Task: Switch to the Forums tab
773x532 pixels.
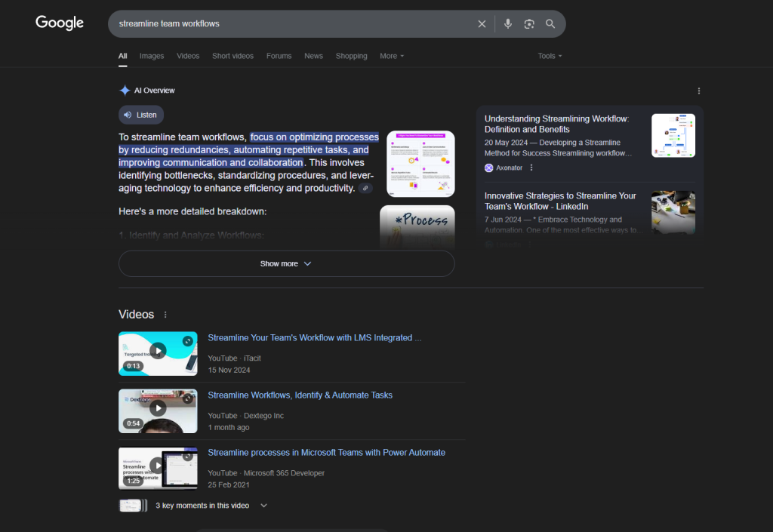Action: [279, 56]
